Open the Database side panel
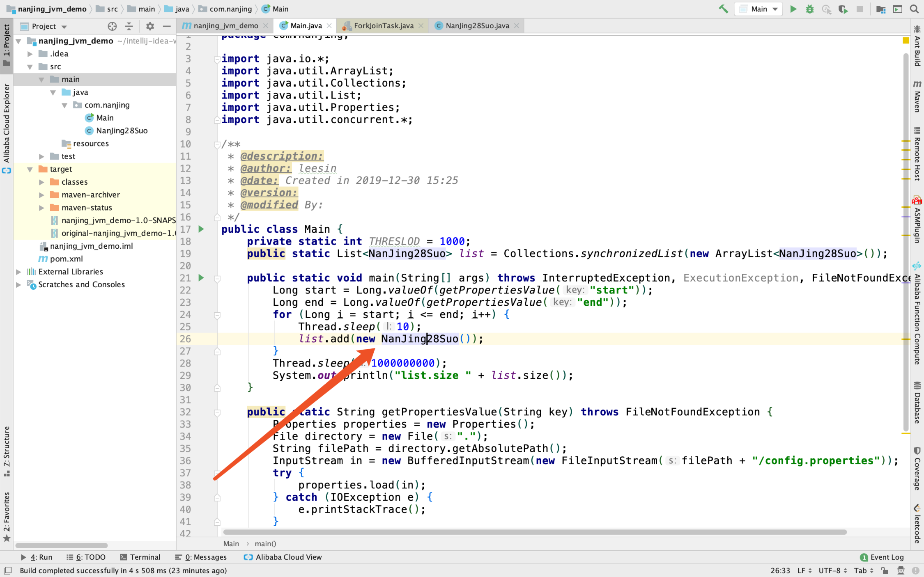 tap(917, 403)
